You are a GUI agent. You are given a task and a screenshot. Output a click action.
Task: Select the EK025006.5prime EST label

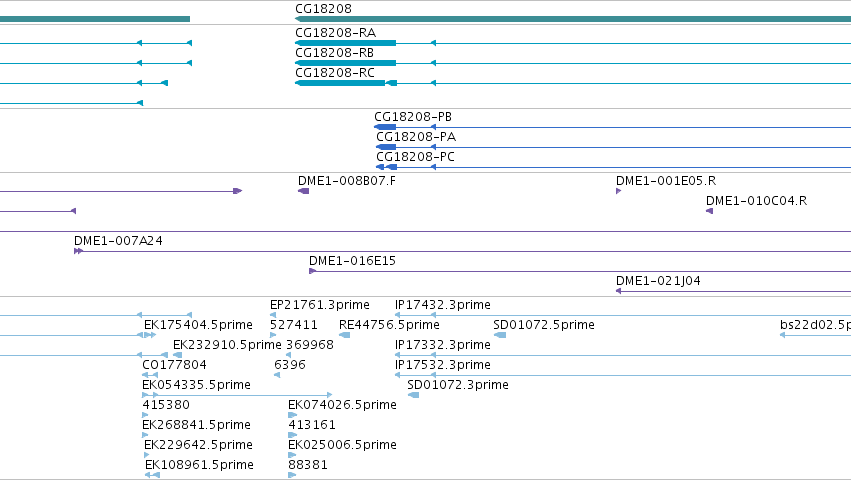pos(342,445)
